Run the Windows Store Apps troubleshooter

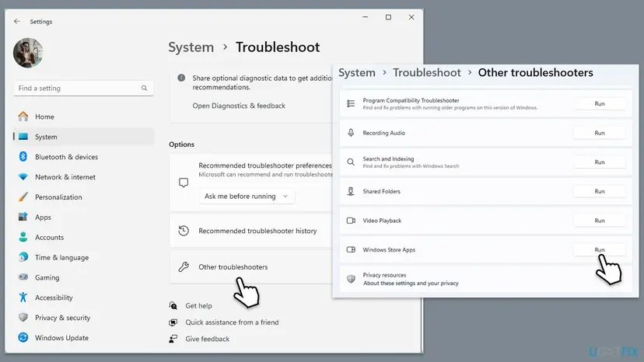(x=600, y=249)
